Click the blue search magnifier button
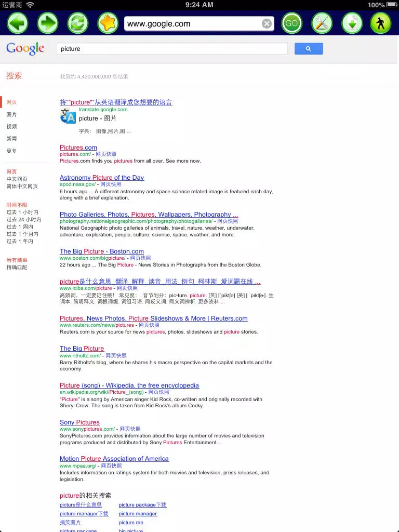Screen dimensions: 399x532 (x=309, y=48)
